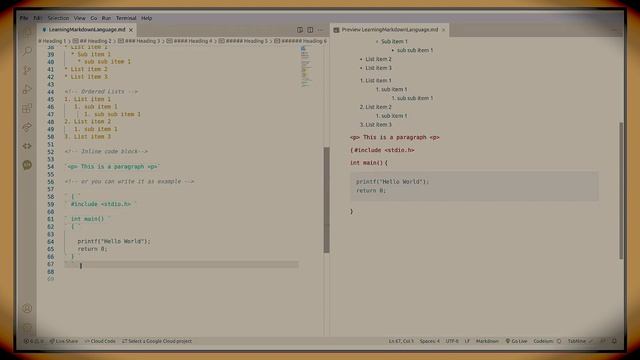Change the file encoding via UTF-8

tap(452, 341)
